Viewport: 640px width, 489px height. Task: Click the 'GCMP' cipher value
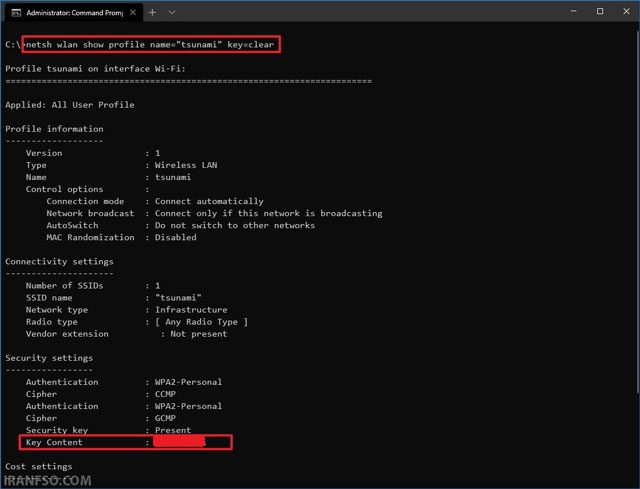[x=165, y=418]
